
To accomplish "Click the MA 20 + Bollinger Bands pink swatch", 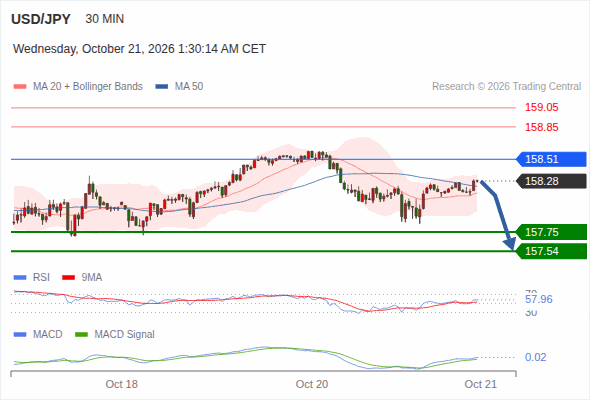I will click(x=20, y=87).
